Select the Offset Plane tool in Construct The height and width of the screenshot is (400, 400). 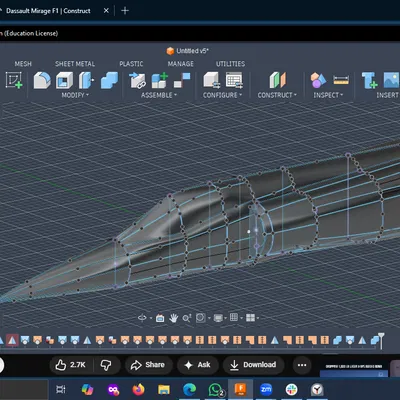coord(277,80)
